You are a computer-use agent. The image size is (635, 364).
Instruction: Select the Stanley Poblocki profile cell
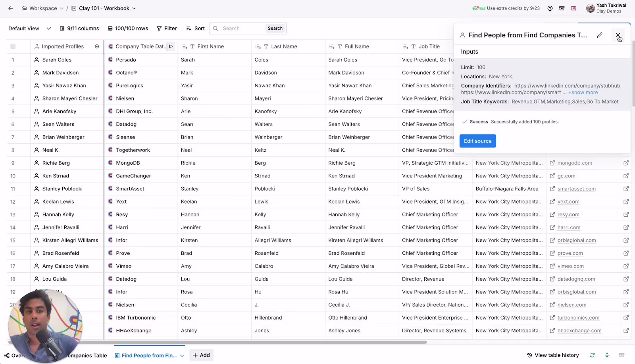(67, 189)
